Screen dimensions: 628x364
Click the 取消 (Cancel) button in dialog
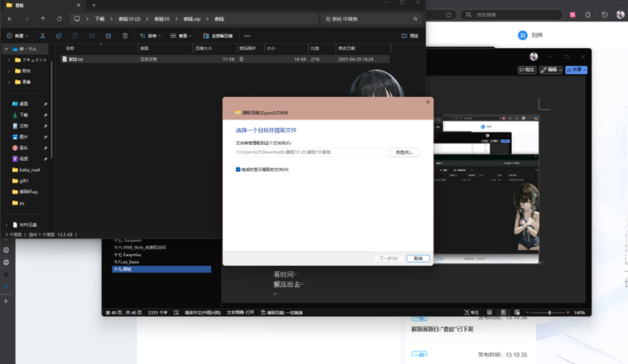click(x=417, y=258)
